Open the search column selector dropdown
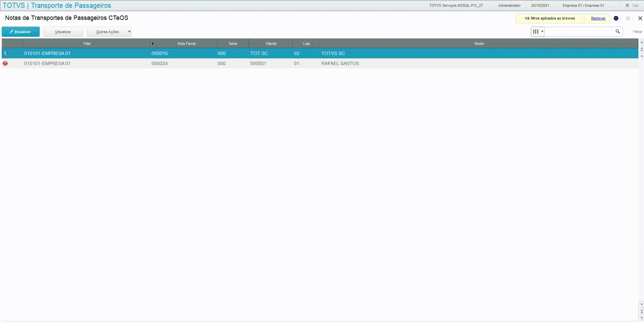This screenshot has height=323, width=644. (x=538, y=31)
